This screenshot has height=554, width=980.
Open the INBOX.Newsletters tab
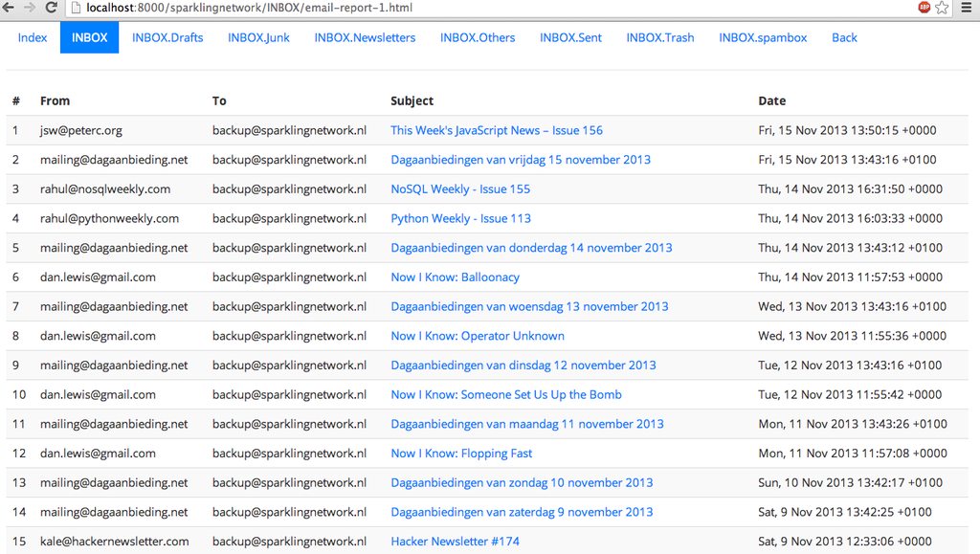[365, 37]
